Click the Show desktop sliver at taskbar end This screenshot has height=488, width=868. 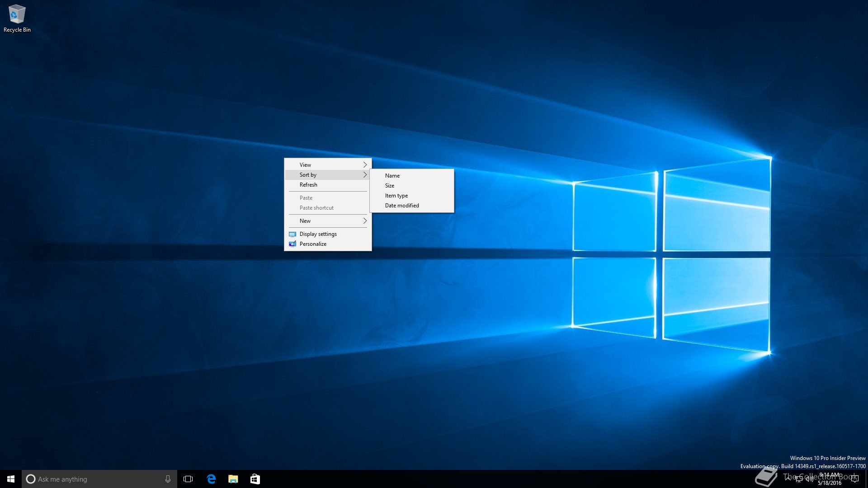tap(866, 479)
